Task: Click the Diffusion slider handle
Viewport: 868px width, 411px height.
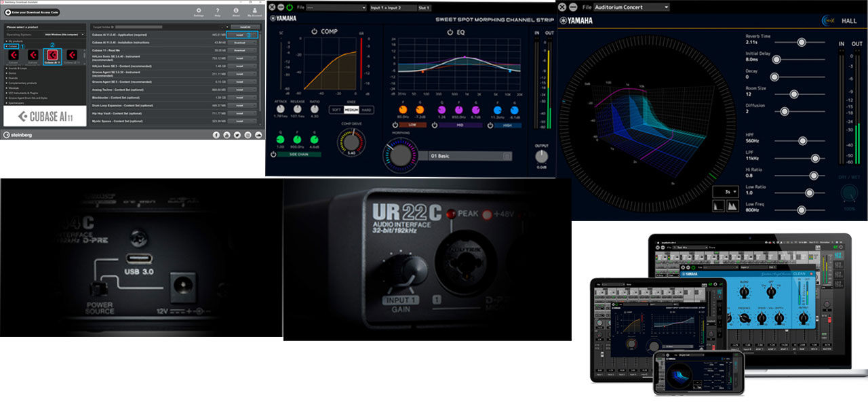Action: (x=785, y=111)
